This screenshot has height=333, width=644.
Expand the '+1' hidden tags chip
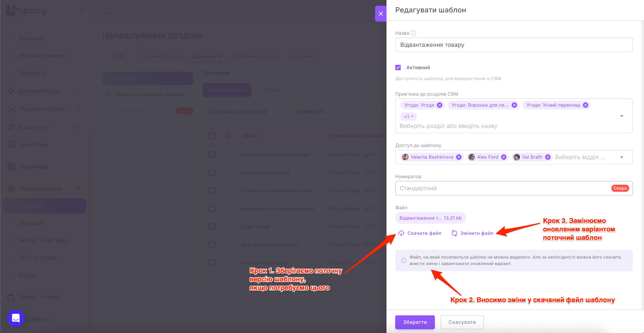pyautogui.click(x=408, y=116)
